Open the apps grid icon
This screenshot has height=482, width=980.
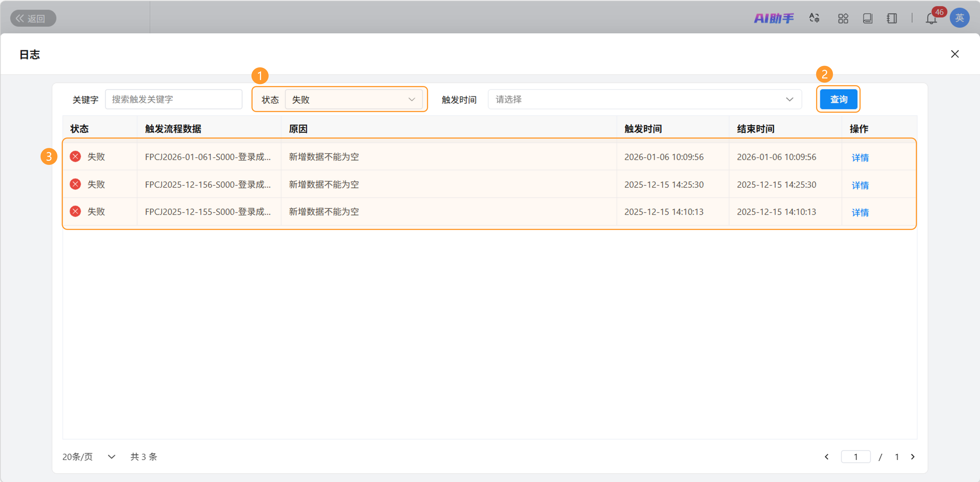tap(843, 18)
